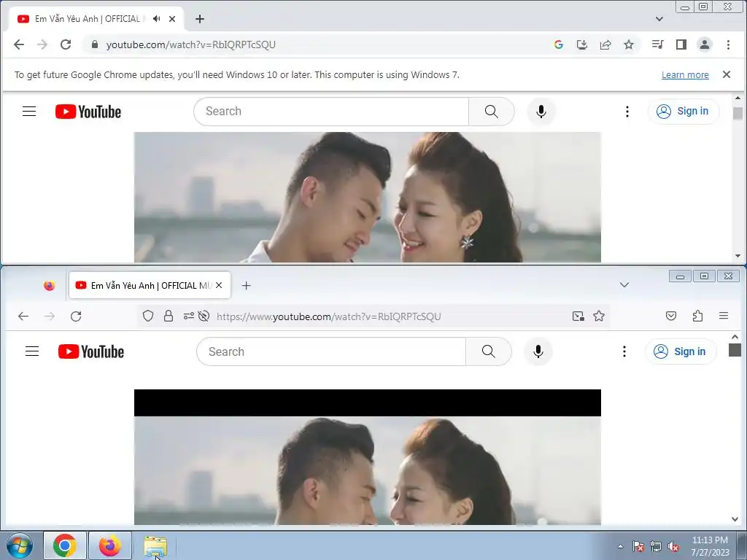Open Chrome profile avatar

coord(705,44)
